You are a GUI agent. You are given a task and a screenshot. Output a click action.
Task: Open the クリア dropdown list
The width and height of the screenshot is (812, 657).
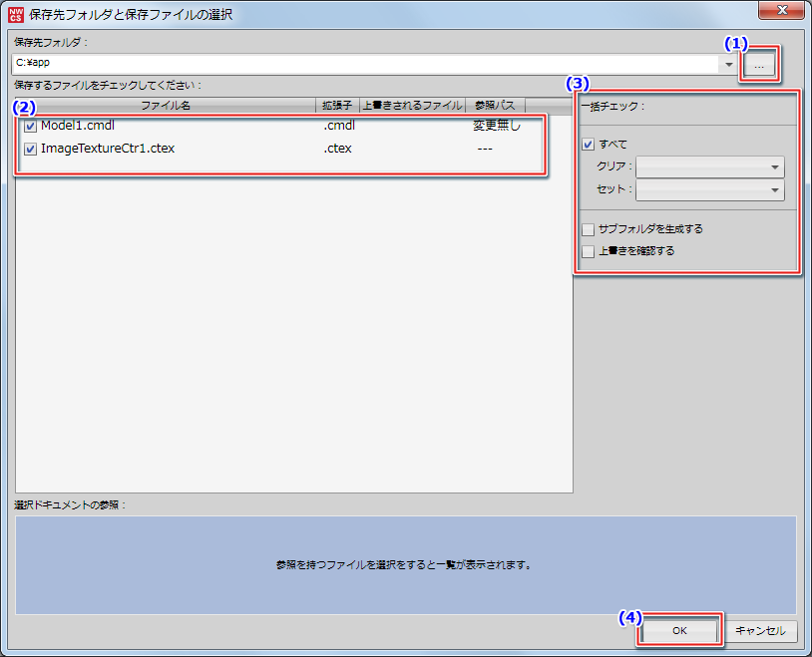710,167
